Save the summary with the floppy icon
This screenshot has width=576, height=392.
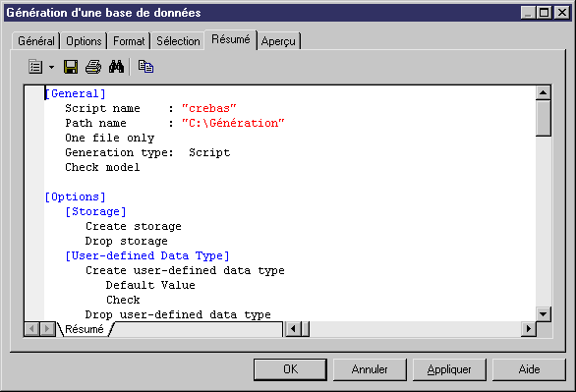pos(71,67)
